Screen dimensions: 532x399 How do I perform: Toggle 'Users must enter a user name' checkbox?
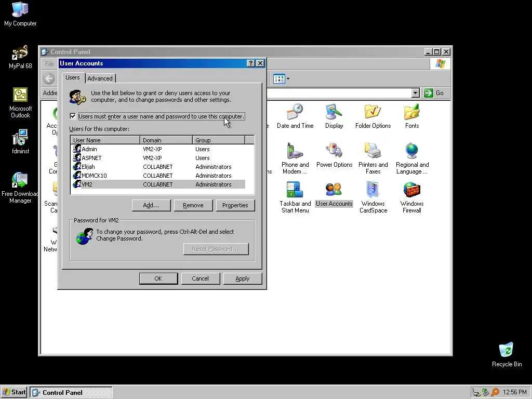(x=73, y=116)
